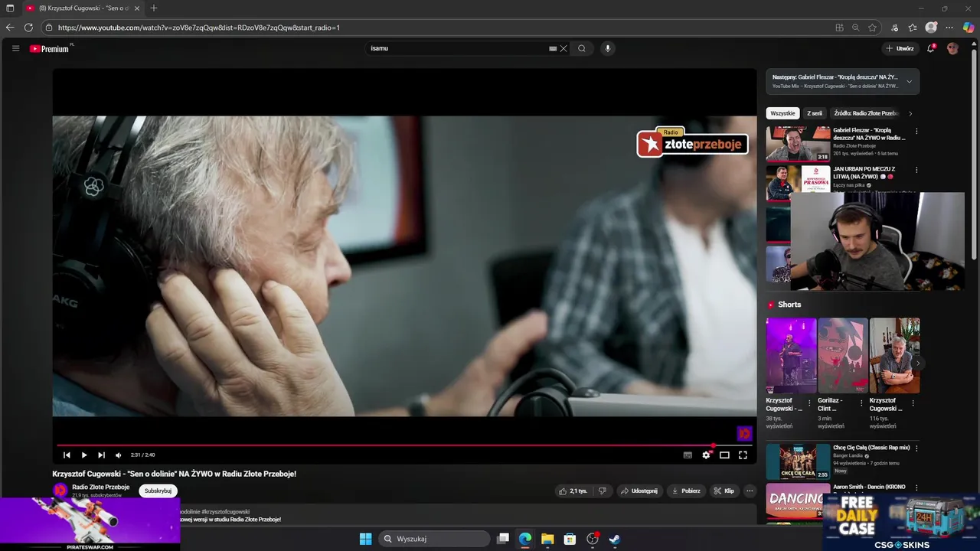Image resolution: width=980 pixels, height=551 pixels.
Task: Reload the page
Action: pos(28,27)
